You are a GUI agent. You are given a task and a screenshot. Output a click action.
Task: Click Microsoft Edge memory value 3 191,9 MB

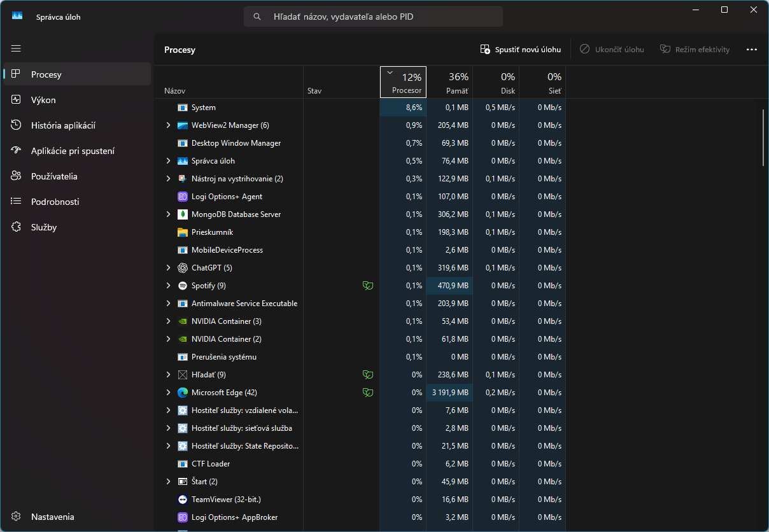click(x=449, y=393)
